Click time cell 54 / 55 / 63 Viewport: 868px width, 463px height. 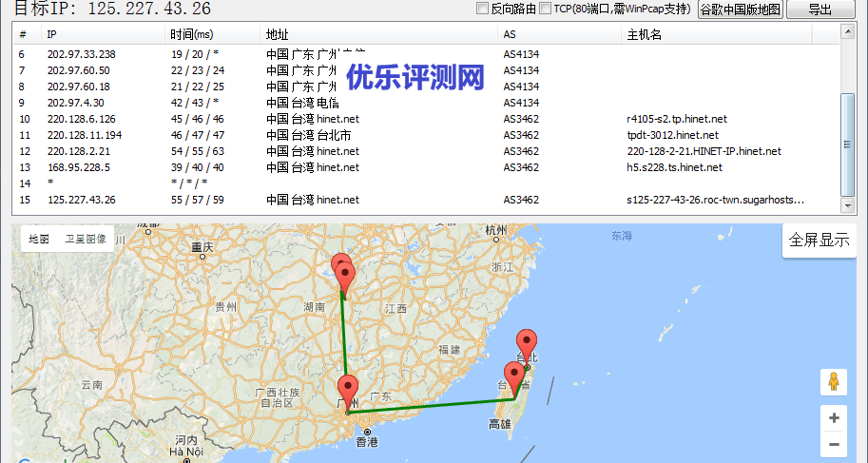(198, 151)
